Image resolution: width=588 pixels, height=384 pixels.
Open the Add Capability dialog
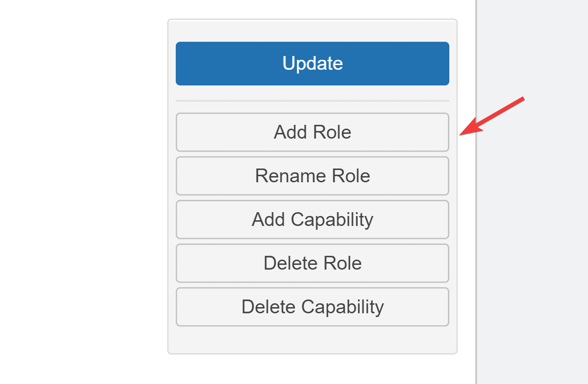(x=312, y=219)
